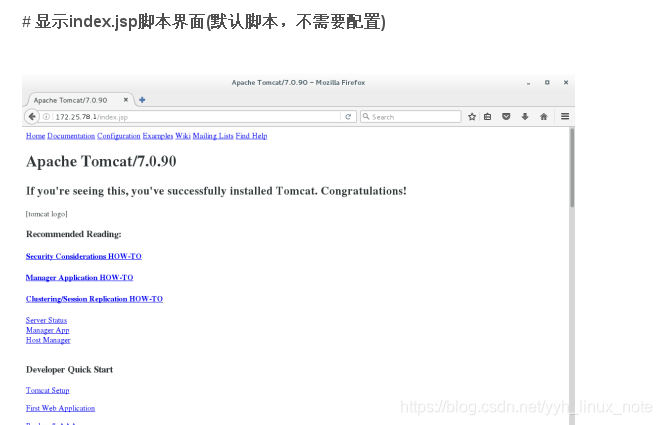Open the Host Manager link
The height and width of the screenshot is (425, 662).
point(48,340)
